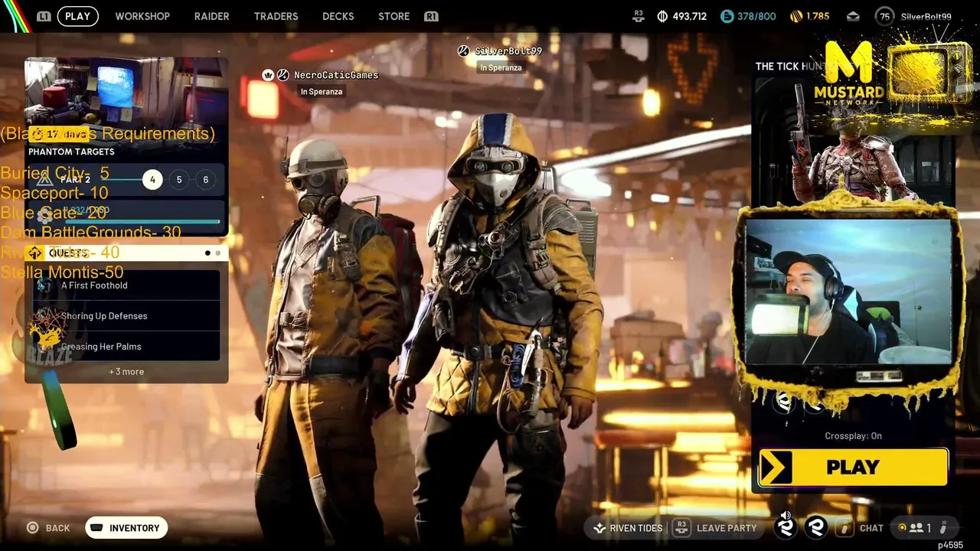Click the large yellow PLAY button
The image size is (980, 551).
click(853, 468)
